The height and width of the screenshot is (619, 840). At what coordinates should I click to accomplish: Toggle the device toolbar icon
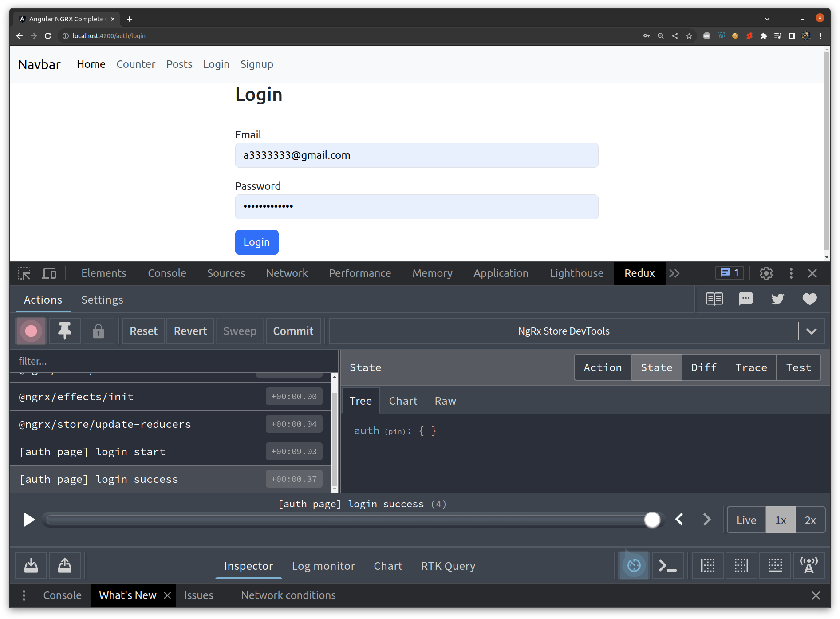click(49, 273)
